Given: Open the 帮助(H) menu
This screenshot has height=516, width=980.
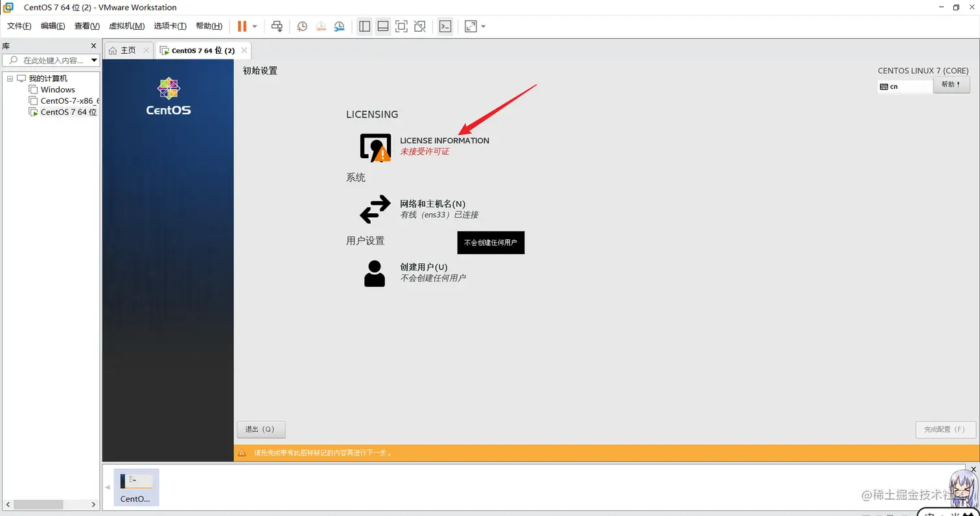Looking at the screenshot, I should [209, 26].
